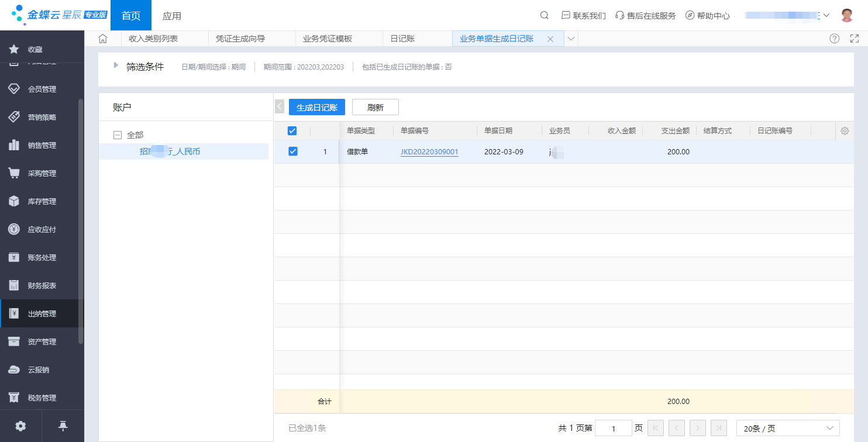
Task: Open document link JKD20220309001
Action: click(429, 152)
